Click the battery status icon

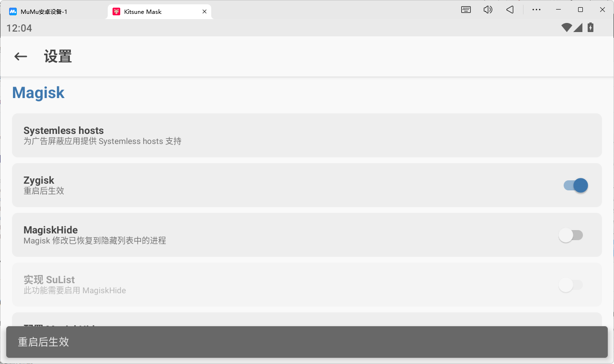tap(591, 28)
